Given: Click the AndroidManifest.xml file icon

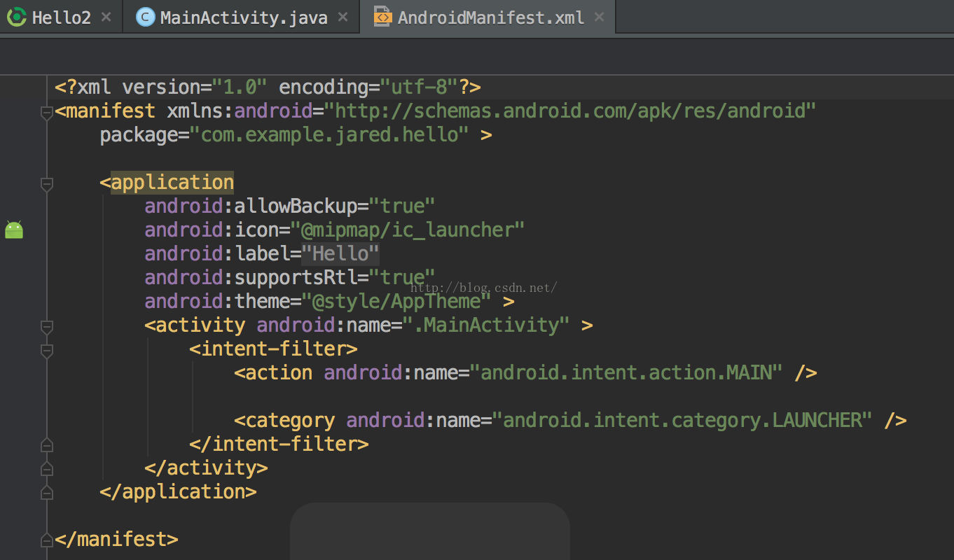Looking at the screenshot, I should 382,17.
